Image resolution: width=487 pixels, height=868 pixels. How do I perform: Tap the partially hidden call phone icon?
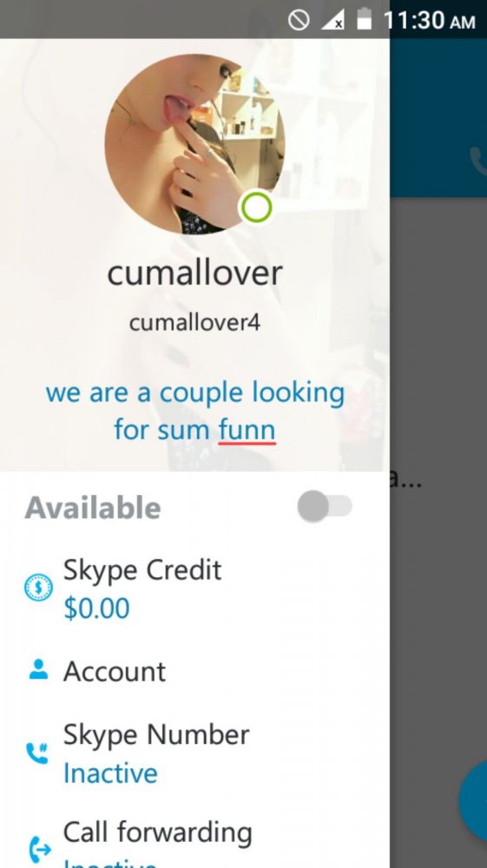click(x=478, y=161)
